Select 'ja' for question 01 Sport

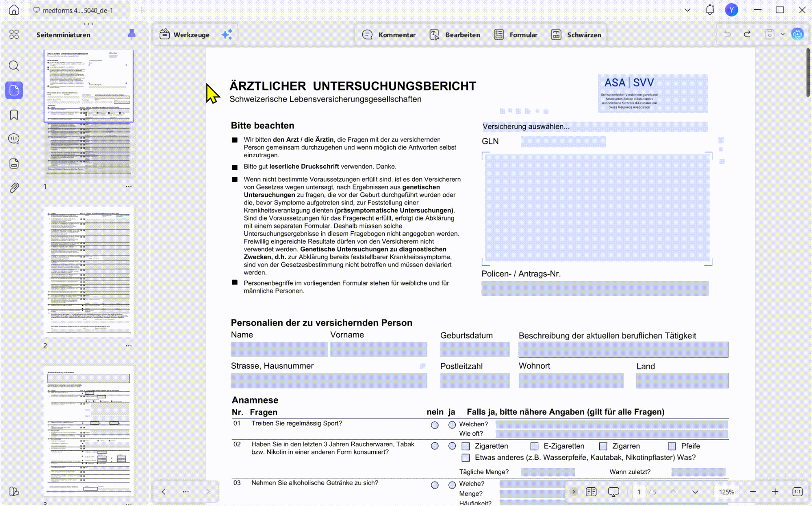[452, 425]
